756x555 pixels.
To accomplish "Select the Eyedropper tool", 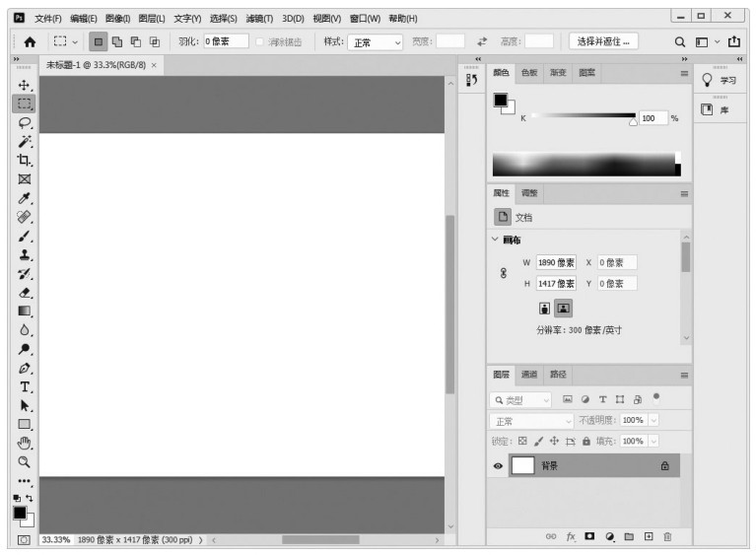I will click(25, 198).
